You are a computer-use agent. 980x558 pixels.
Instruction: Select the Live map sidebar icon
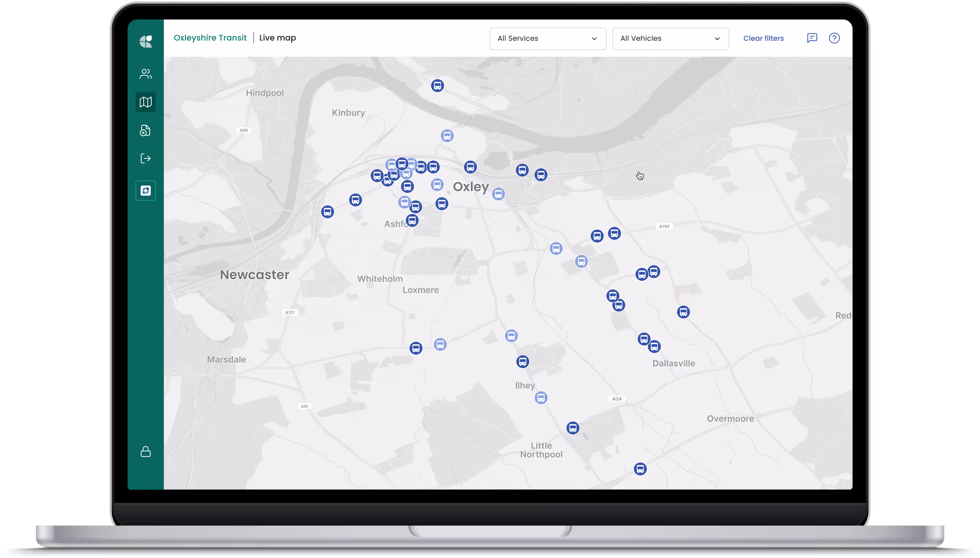pyautogui.click(x=146, y=102)
